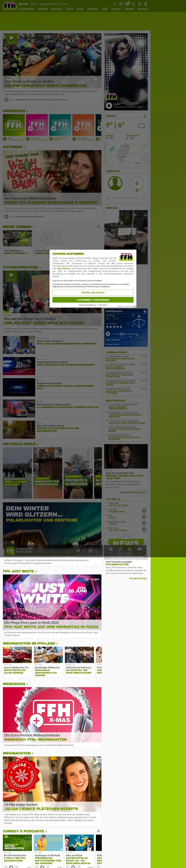Screen dimensions: 186x868
Task: Play the Michael Patrick Kelly Top 40 track
Action: 144,523
